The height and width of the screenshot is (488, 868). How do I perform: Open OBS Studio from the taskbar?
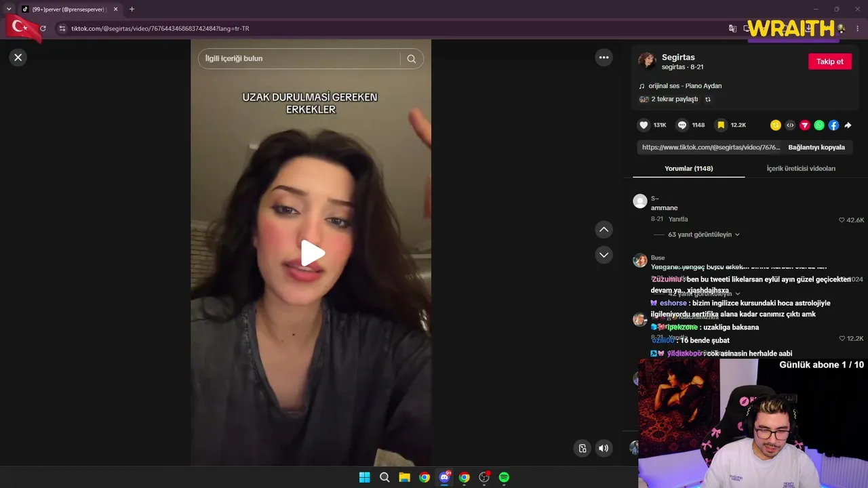pos(484,477)
